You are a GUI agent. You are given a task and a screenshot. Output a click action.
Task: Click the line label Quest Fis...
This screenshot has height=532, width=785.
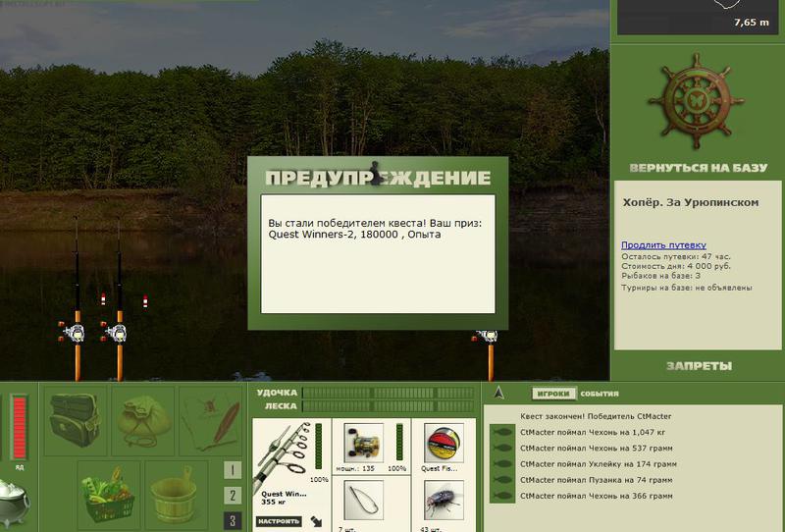coord(439,469)
